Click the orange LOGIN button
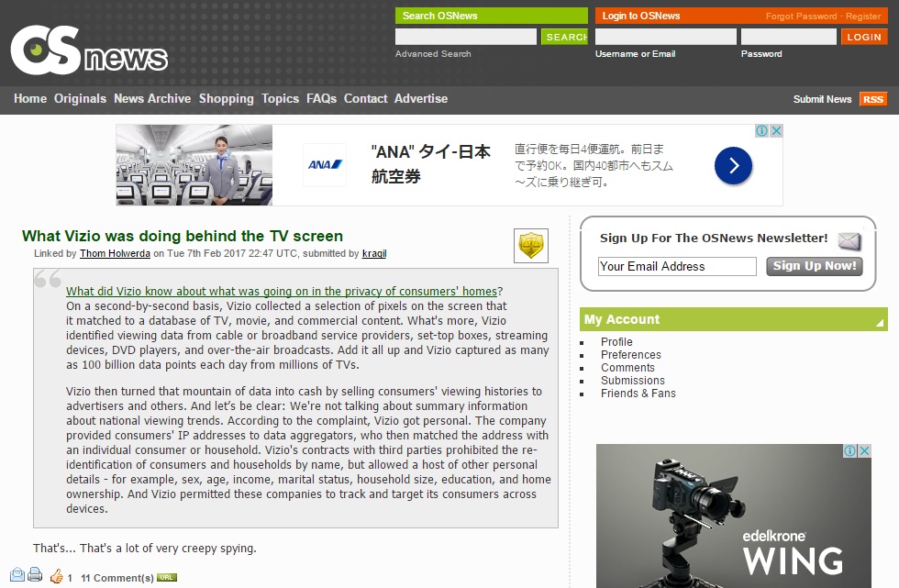This screenshot has height=588, width=899. point(864,37)
